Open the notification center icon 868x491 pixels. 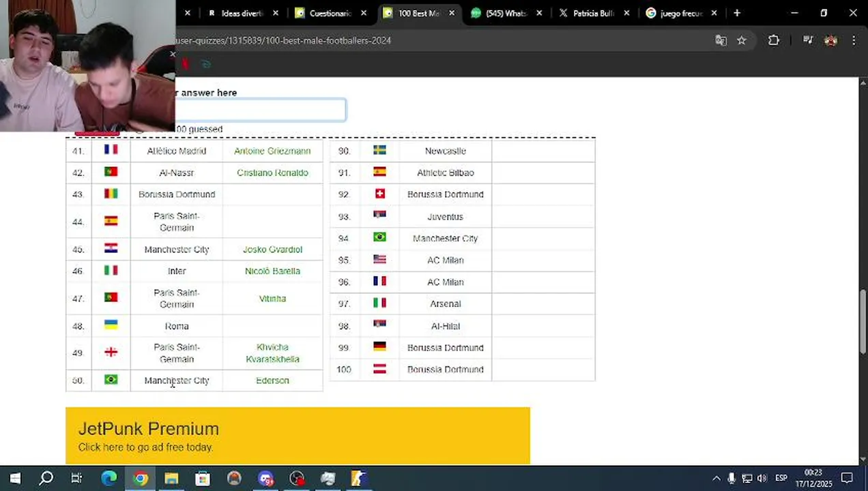click(847, 478)
